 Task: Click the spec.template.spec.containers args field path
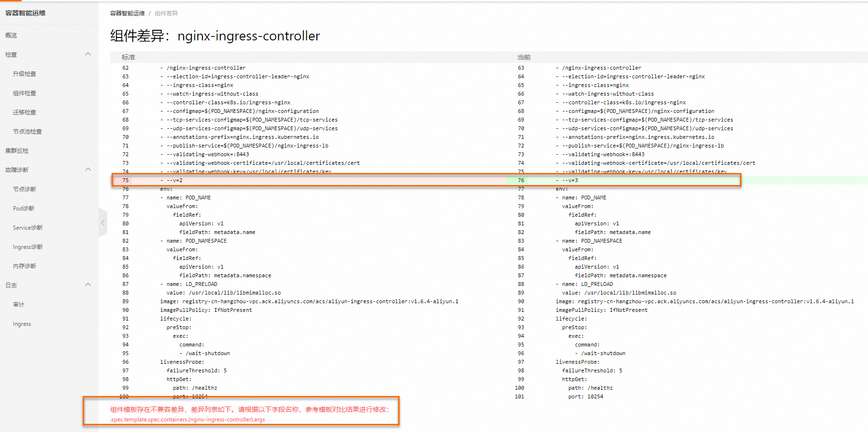[x=188, y=420]
